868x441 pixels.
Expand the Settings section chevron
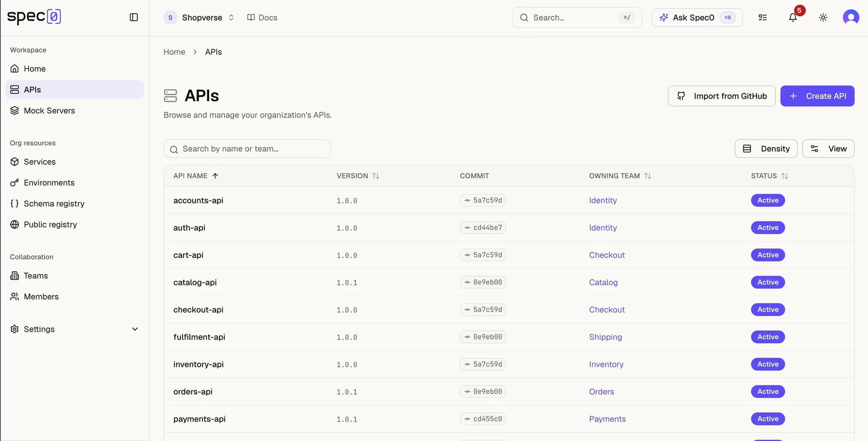pyautogui.click(x=135, y=329)
